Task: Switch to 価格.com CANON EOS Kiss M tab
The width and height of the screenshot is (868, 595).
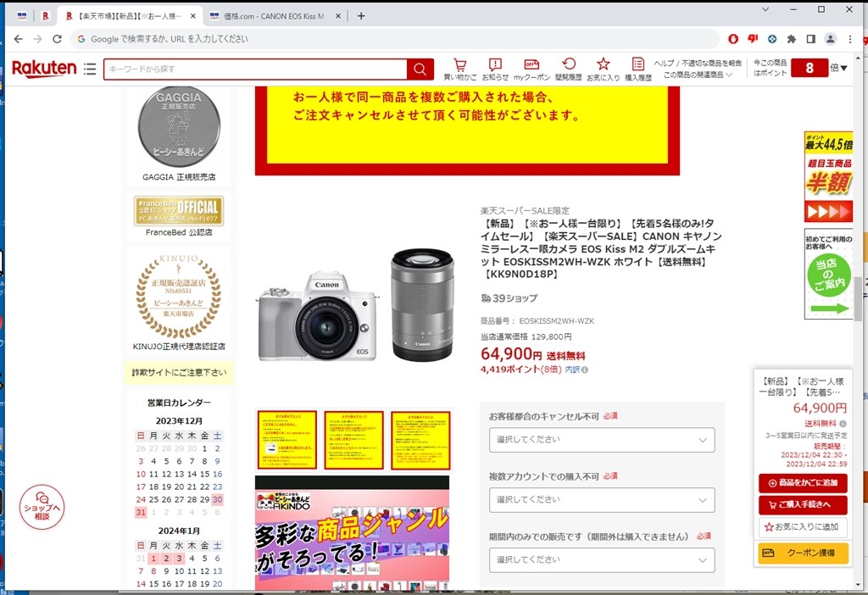Action: 275,16
